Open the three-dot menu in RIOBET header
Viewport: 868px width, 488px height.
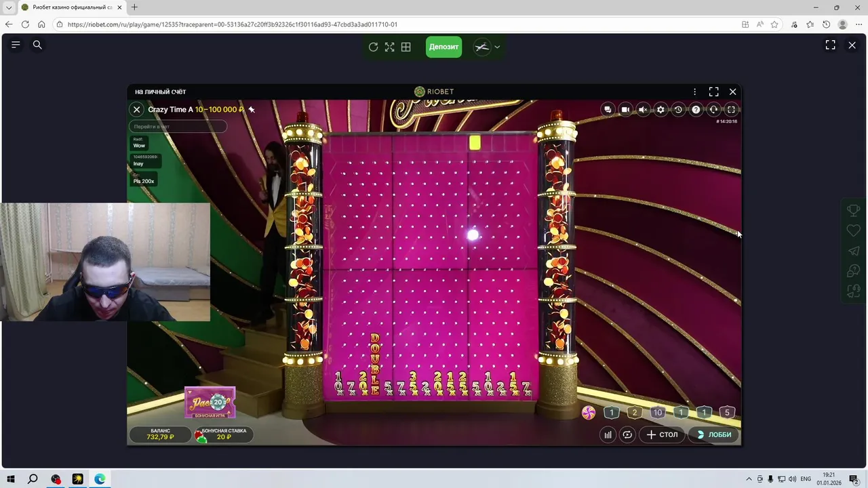[694, 91]
